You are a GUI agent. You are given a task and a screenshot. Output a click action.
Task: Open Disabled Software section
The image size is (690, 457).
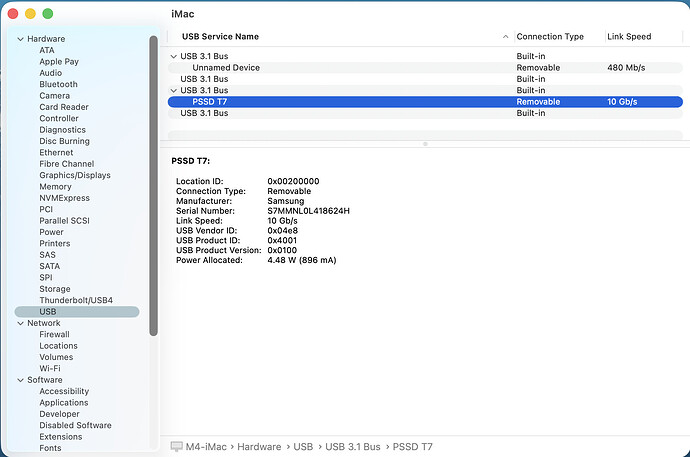75,425
